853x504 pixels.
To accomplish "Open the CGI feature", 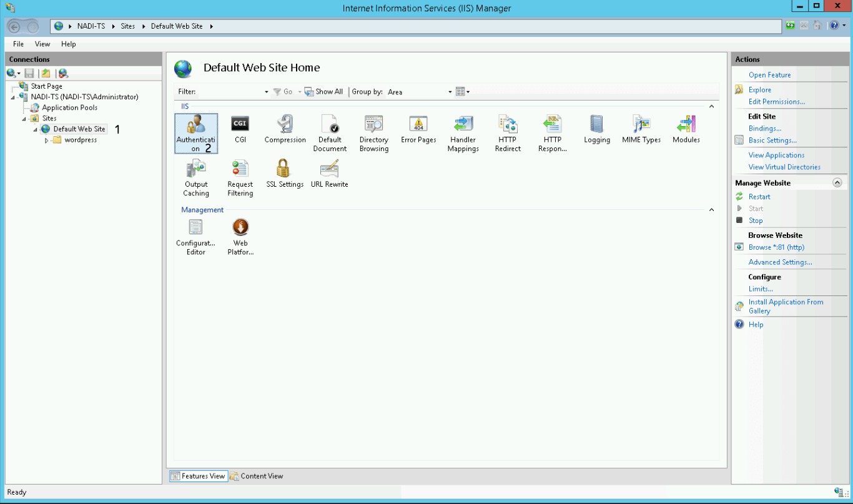I will (240, 129).
